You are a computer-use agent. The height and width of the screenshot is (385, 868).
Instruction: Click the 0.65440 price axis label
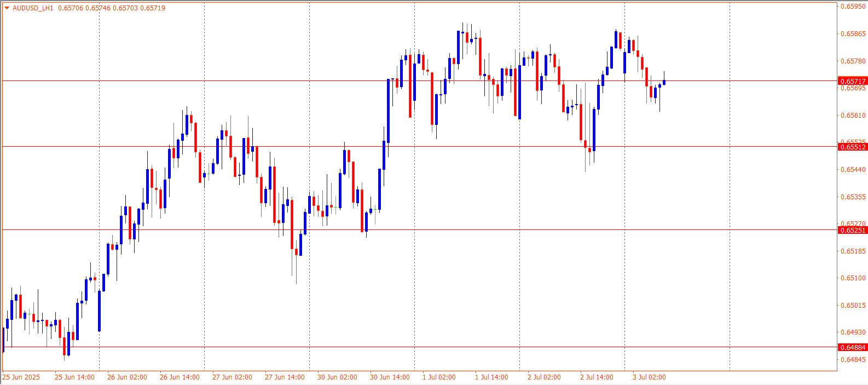pyautogui.click(x=853, y=170)
